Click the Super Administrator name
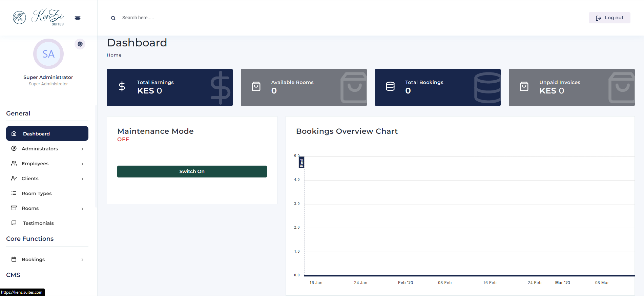Image resolution: width=644 pixels, height=296 pixels. (x=48, y=77)
